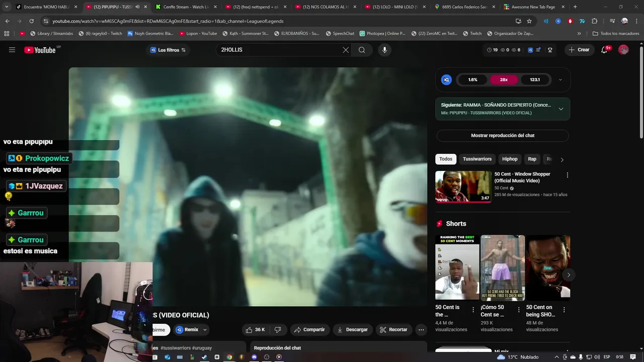Open more actions ellipsis below video

tap(421, 330)
